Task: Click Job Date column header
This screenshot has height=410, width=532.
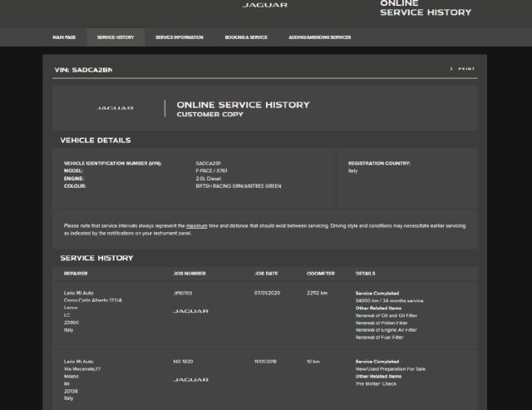Action: (266, 274)
